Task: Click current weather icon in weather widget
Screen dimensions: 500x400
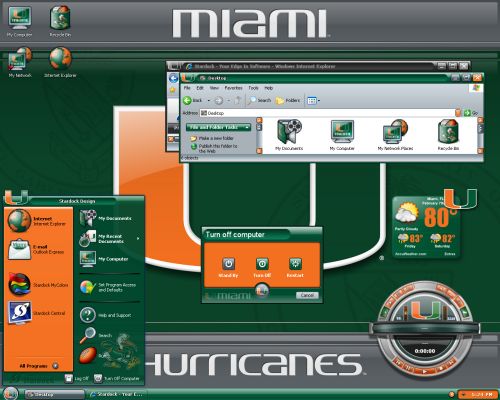Action: (407, 213)
